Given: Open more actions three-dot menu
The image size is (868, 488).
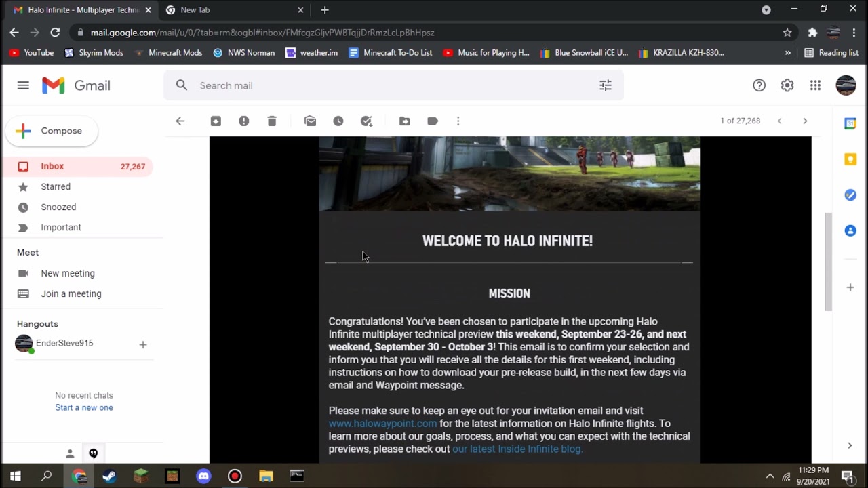Looking at the screenshot, I should (x=458, y=121).
